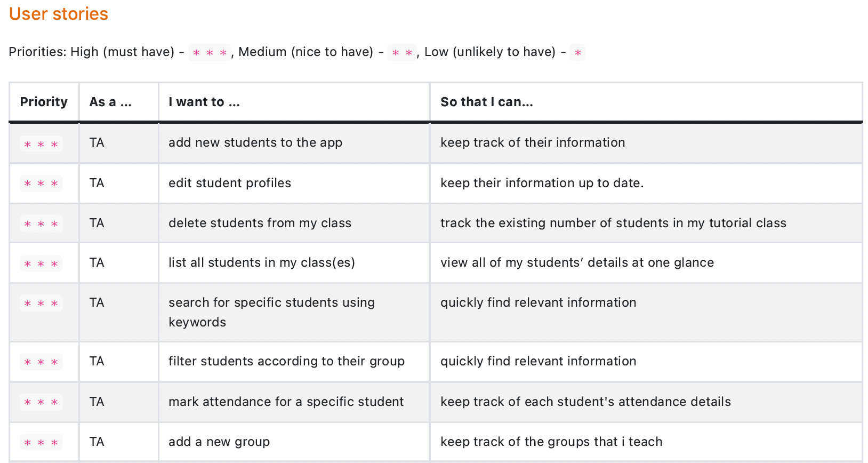
Task: Click "search for specific students using keywords" cell
Action: (x=271, y=312)
